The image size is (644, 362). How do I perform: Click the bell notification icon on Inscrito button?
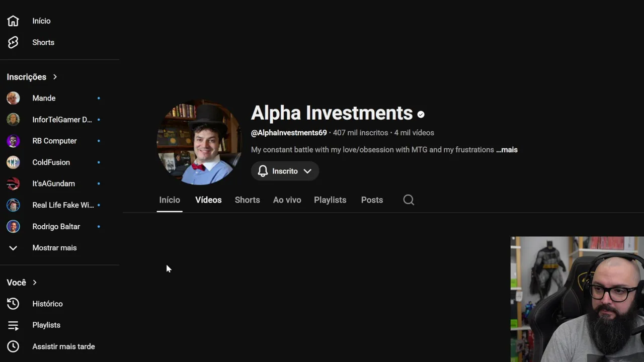263,171
